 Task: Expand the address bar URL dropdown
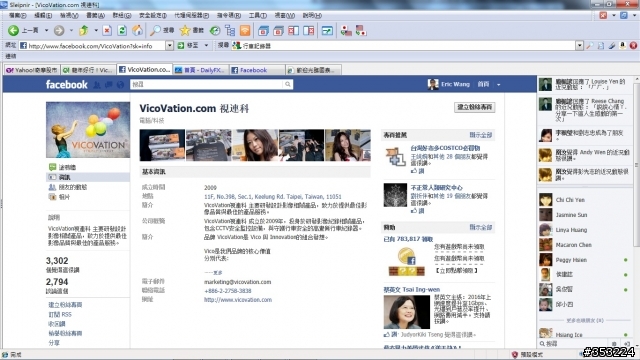(x=169, y=46)
